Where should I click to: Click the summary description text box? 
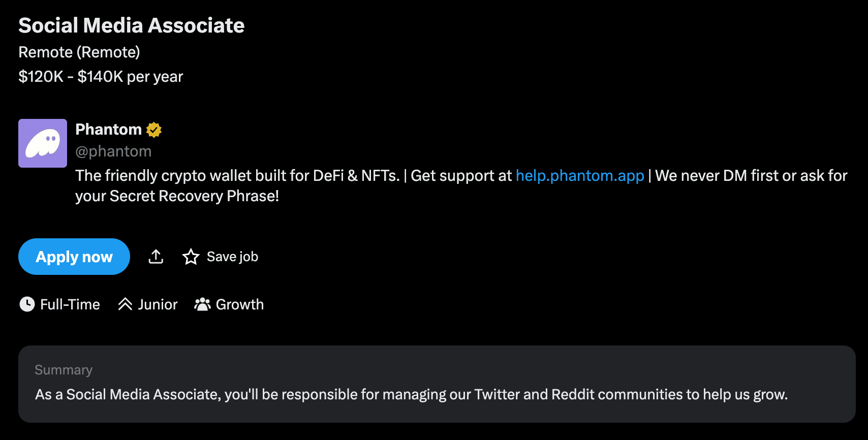pyautogui.click(x=437, y=384)
